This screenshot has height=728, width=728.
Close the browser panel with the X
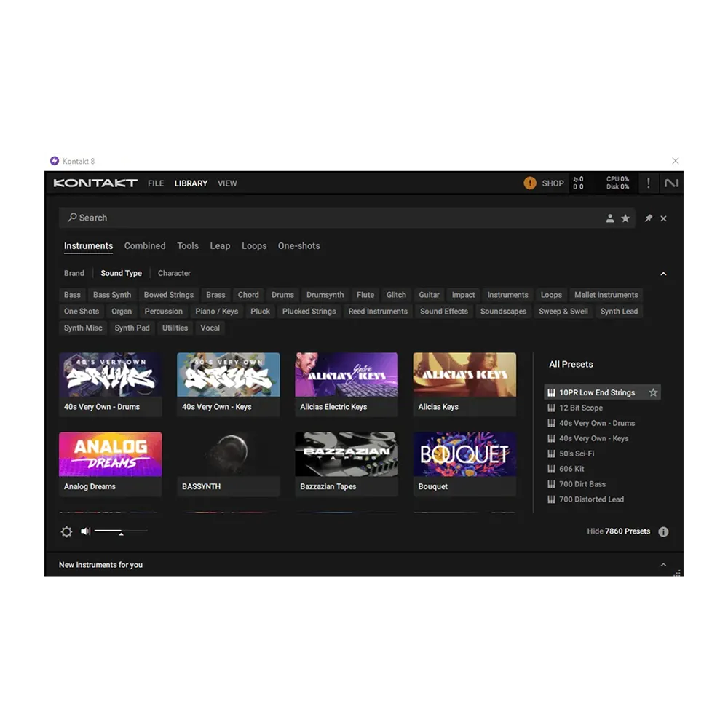pos(663,218)
